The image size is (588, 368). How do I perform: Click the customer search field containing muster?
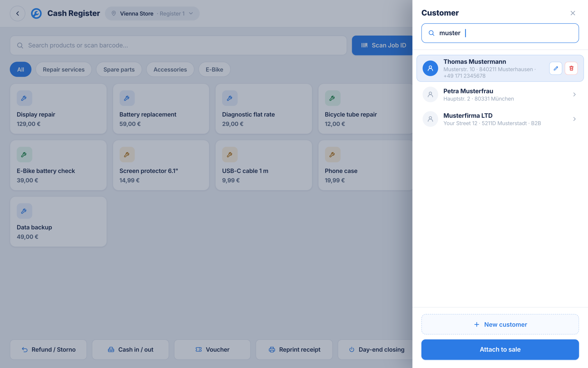pos(500,33)
